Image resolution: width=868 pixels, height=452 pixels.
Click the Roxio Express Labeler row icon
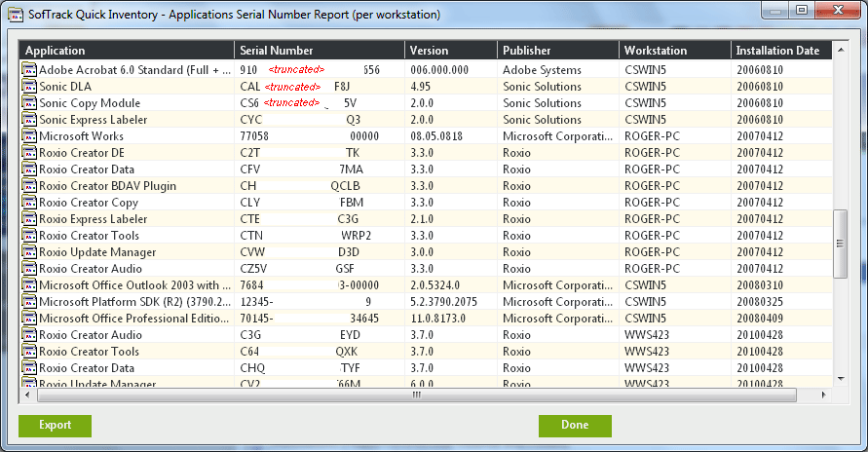(x=29, y=219)
